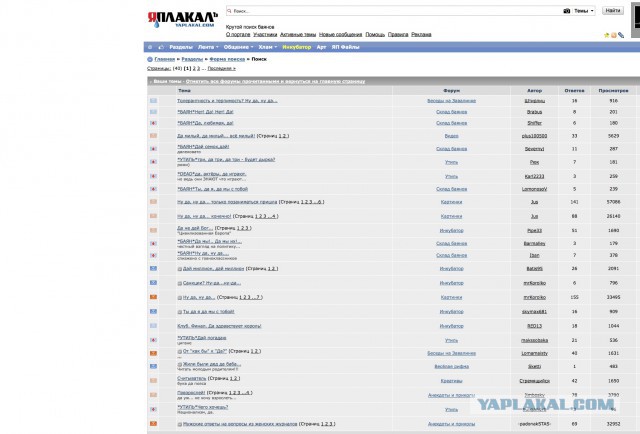Open topic Мужские ответы на вопросы из женских журналов

pos(240,424)
